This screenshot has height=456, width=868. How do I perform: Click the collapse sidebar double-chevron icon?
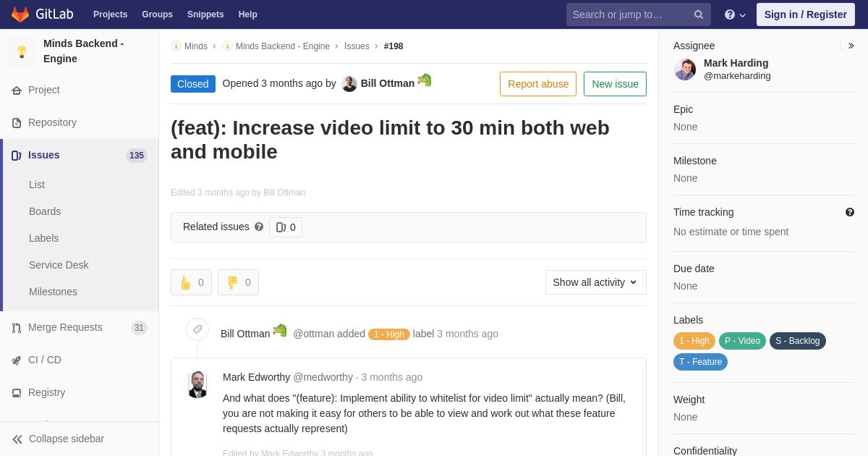pos(17,439)
